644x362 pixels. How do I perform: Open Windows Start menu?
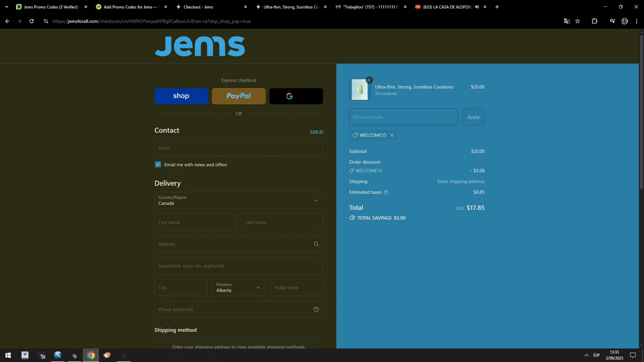coord(8,355)
